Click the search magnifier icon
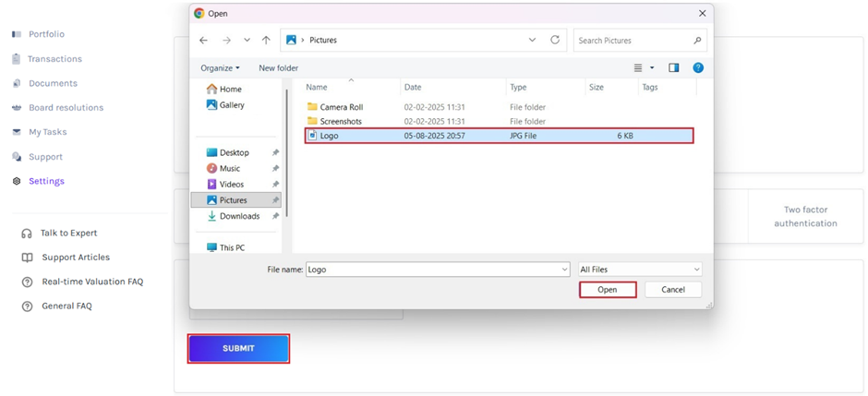 [697, 41]
